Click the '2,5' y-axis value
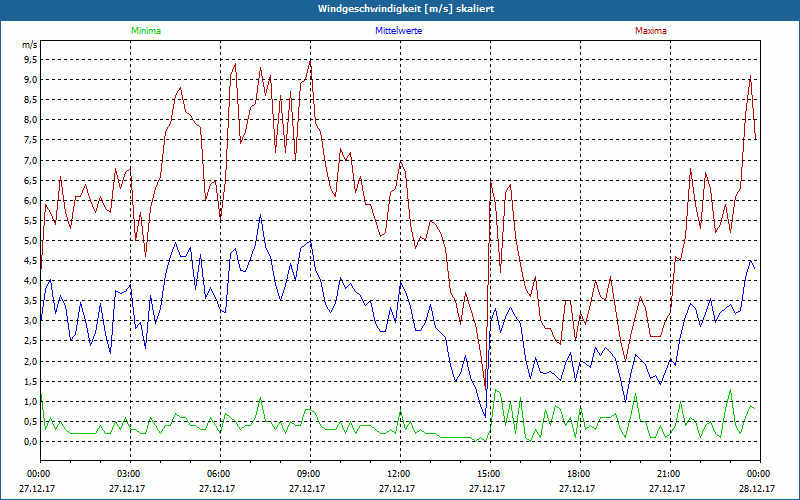The width and height of the screenshot is (800, 500). (31, 341)
